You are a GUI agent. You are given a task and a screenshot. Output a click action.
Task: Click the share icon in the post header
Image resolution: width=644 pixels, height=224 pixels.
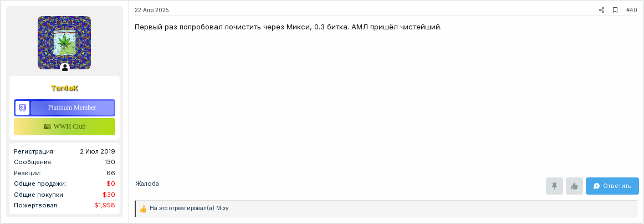click(602, 11)
